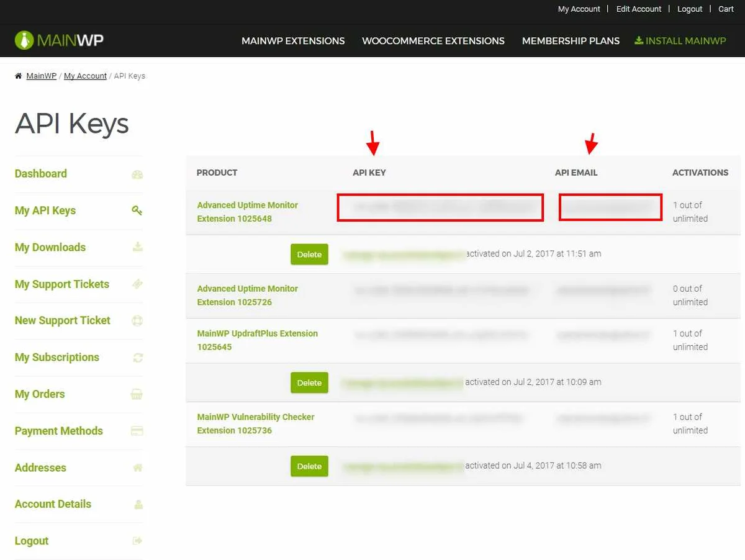The height and width of the screenshot is (560, 745).
Task: Click the ticket icon beside My Support Tickets
Action: (137, 284)
